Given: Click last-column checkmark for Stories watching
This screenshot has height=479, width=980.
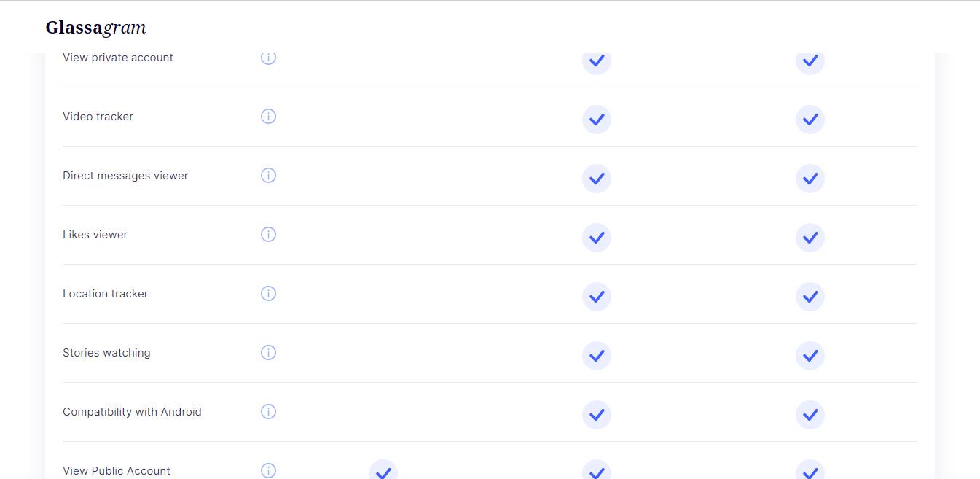Looking at the screenshot, I should click(x=810, y=356).
